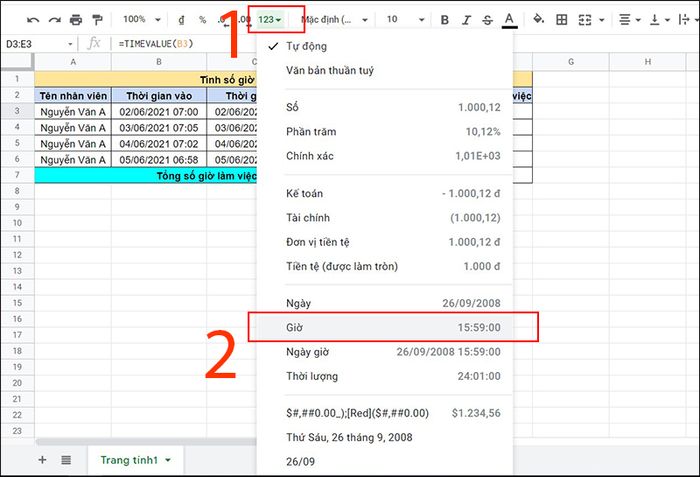Open the fill color bucket
Image resolution: width=700 pixels, height=477 pixels.
click(x=539, y=19)
